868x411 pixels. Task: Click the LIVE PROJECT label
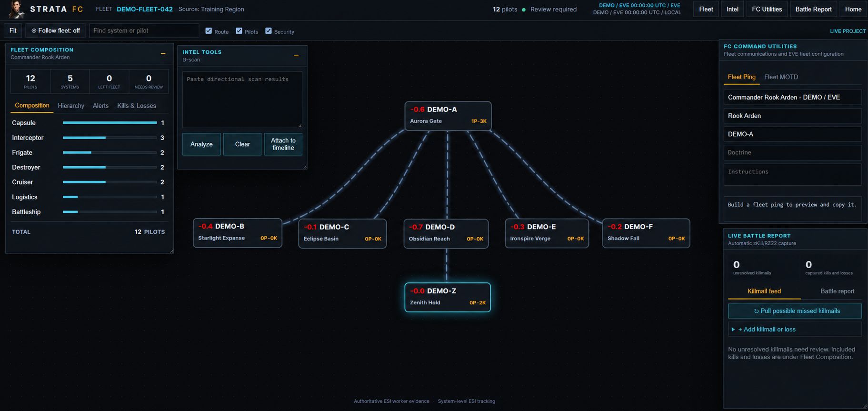pyautogui.click(x=848, y=31)
